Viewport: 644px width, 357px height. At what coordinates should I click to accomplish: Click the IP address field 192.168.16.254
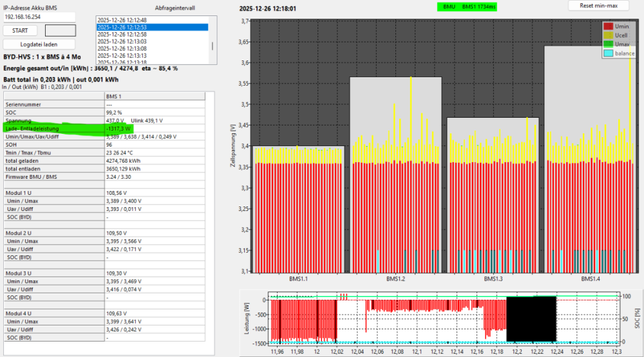pos(39,16)
